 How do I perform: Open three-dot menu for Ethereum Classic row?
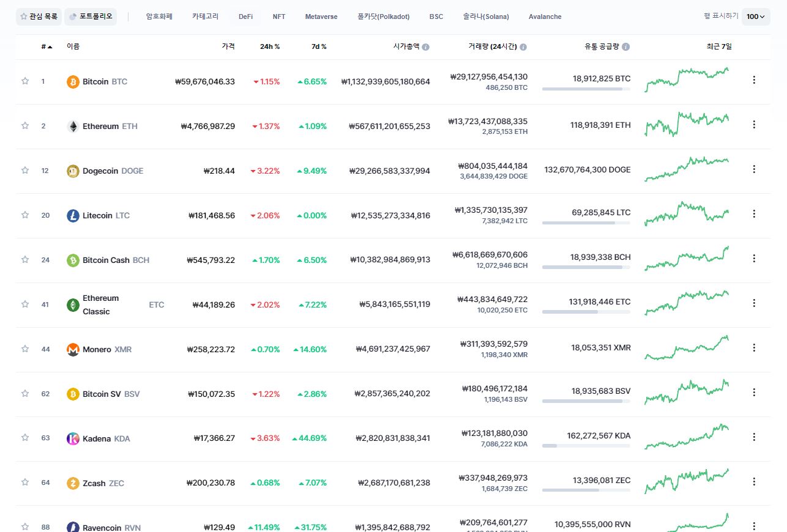point(754,303)
